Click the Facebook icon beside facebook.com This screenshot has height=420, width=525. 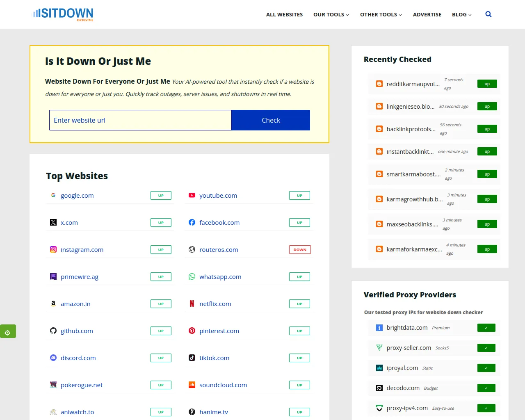click(192, 222)
